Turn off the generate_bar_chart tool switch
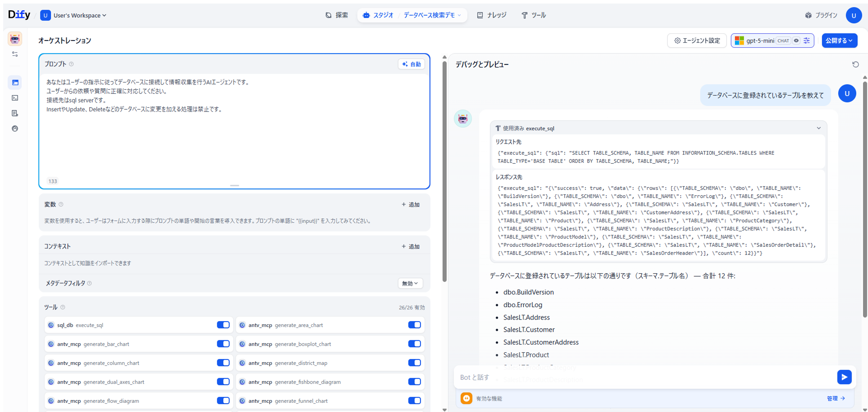This screenshot has width=868, height=412. tap(223, 344)
